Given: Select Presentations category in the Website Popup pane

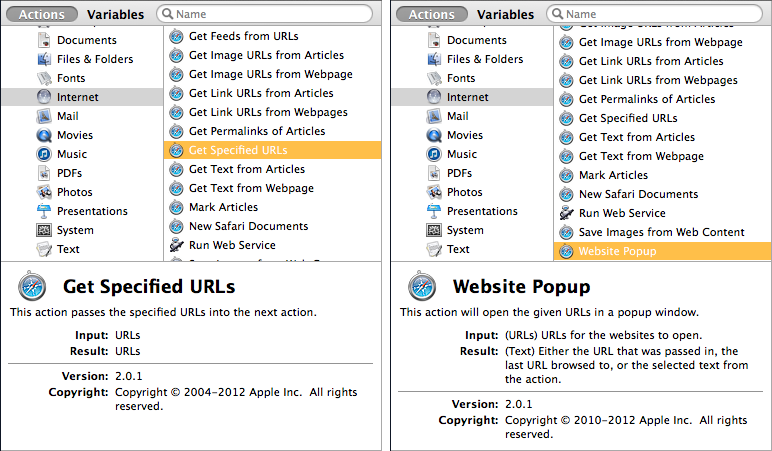Looking at the screenshot, I should [482, 211].
